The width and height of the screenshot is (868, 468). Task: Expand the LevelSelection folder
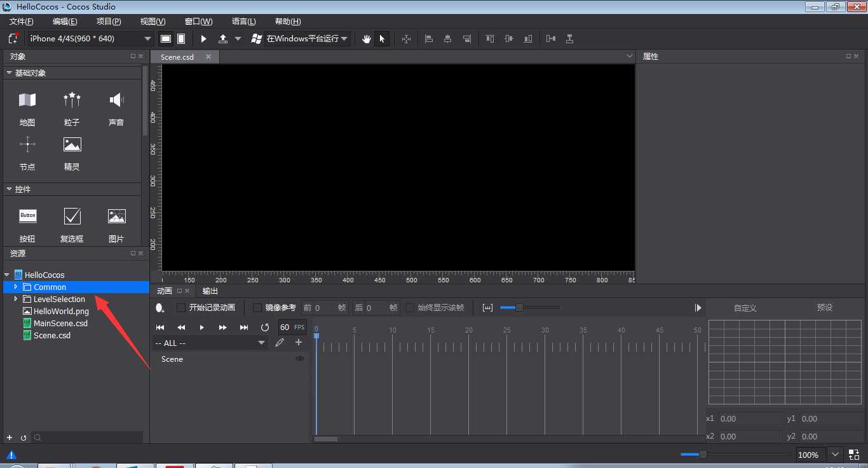tap(16, 299)
